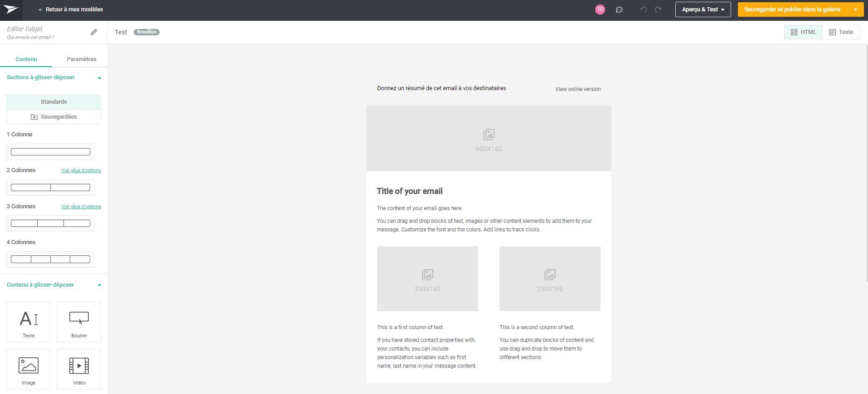Viewport: 868px width, 394px height.
Task: Click the left 250X160 image placeholder
Action: (427, 279)
